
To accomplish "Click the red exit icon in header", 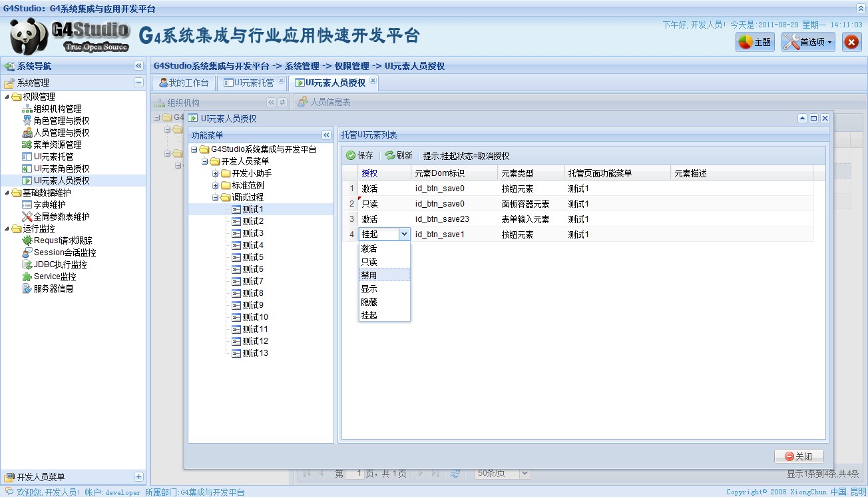I will [x=851, y=42].
